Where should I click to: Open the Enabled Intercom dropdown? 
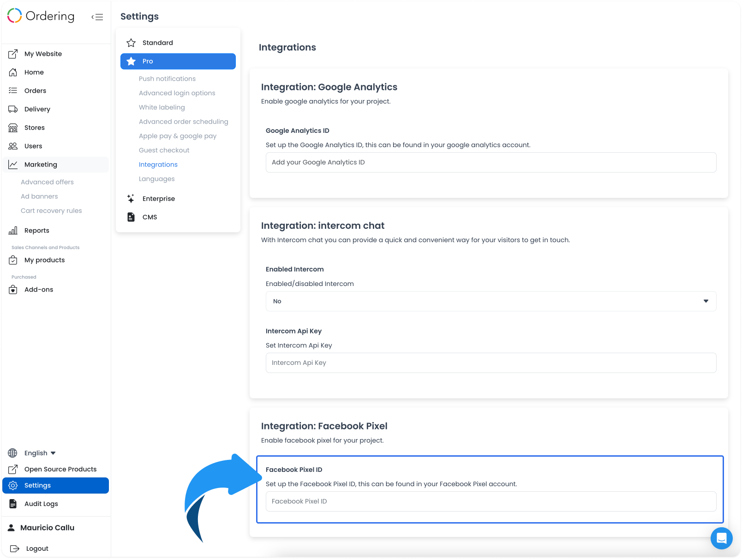click(491, 301)
